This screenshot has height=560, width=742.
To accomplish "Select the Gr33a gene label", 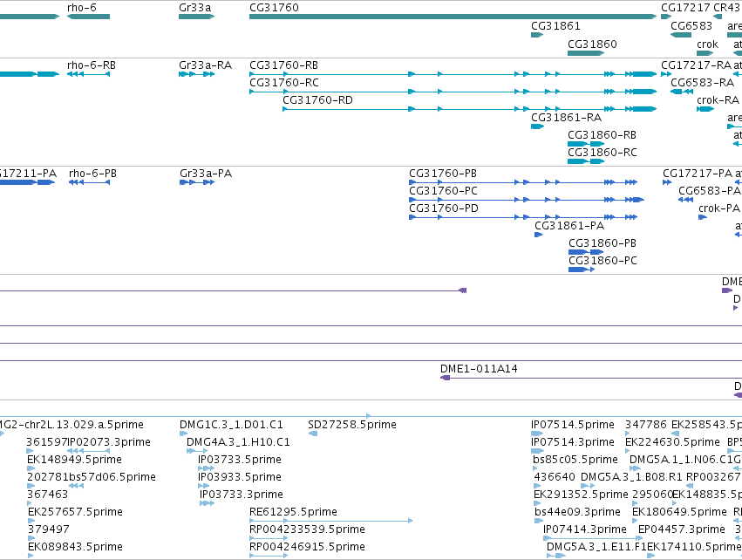I will click(195, 8).
